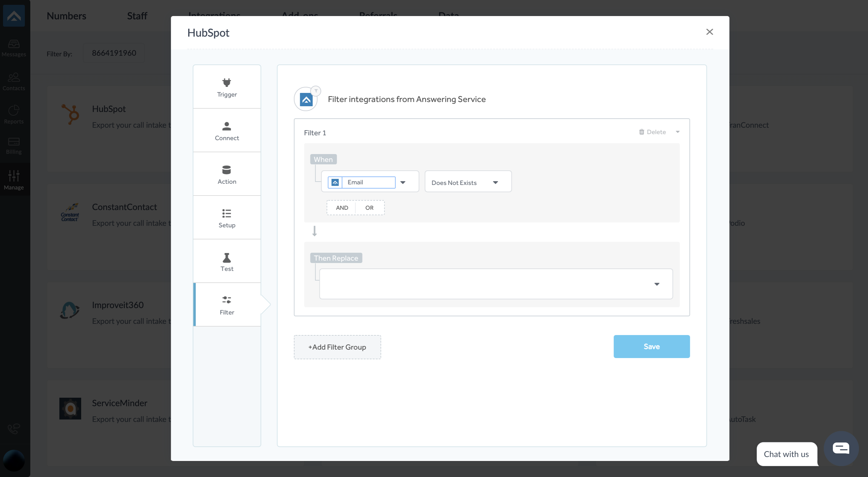Viewport: 868px width, 477px height.
Task: Close the HubSpot dialog
Action: pos(710,32)
